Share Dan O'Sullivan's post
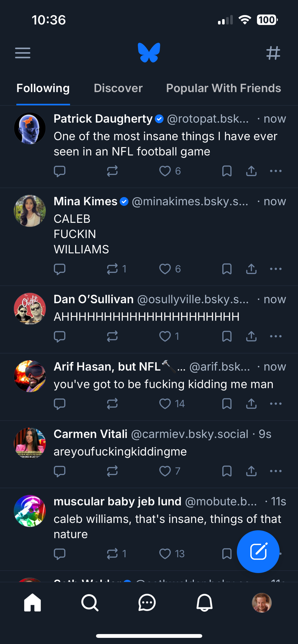The image size is (298, 644). coord(251,336)
